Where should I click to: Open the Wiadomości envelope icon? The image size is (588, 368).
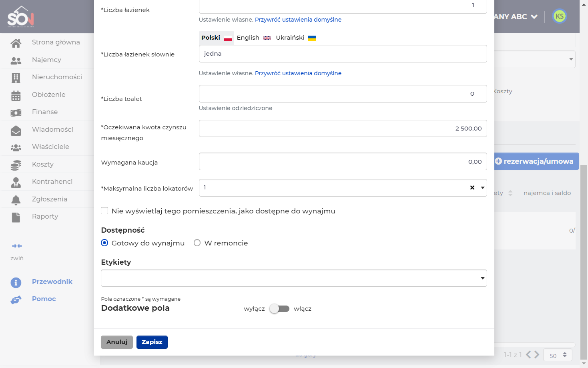tap(16, 130)
